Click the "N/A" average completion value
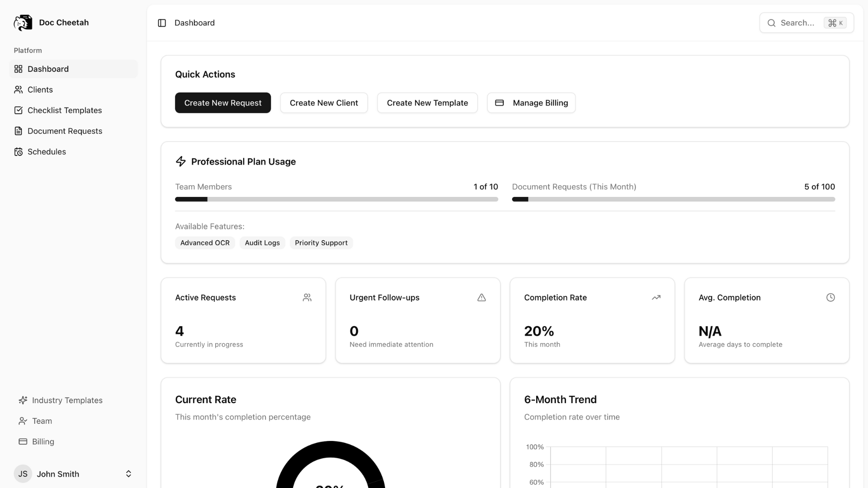The image size is (868, 488). 710,331
